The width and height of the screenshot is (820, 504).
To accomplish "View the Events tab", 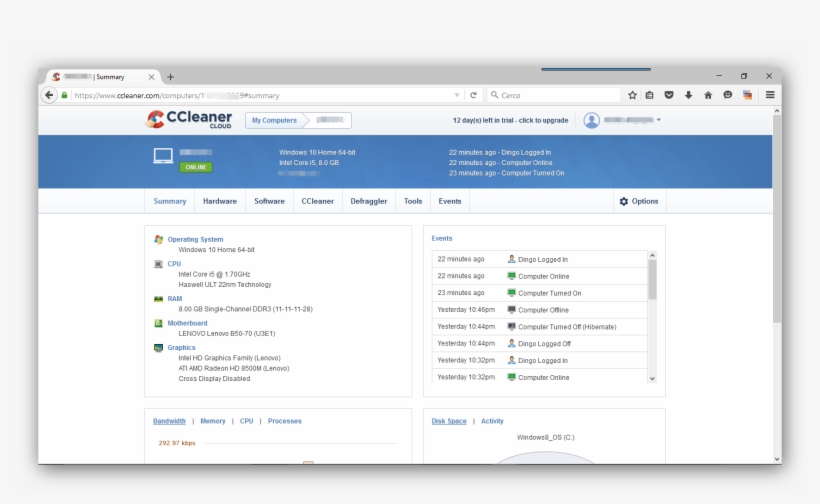I will tap(450, 201).
